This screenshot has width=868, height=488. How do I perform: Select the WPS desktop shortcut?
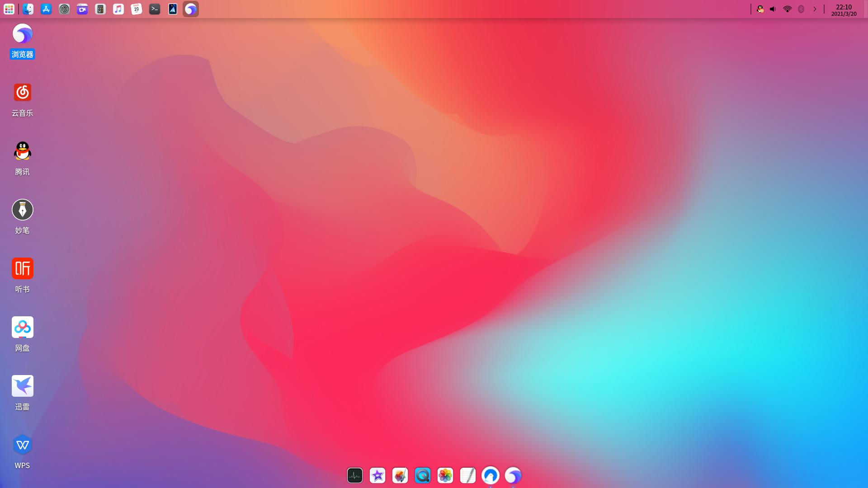(x=22, y=445)
